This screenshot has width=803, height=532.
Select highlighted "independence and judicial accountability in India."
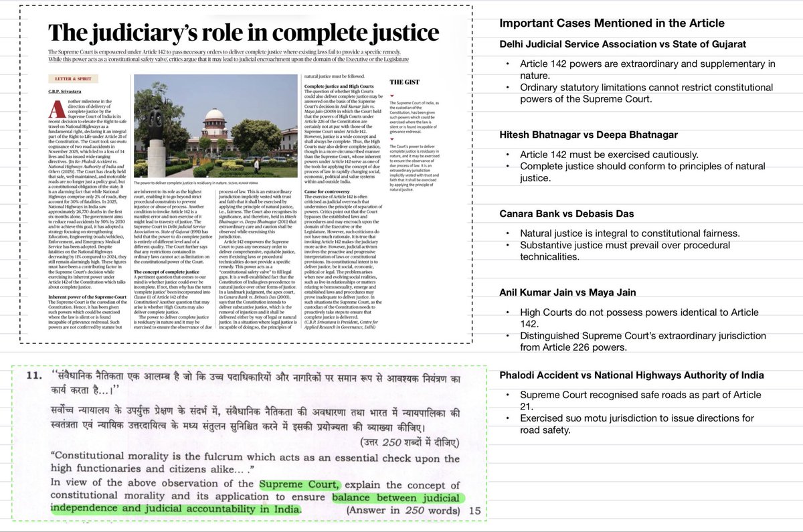[176, 510]
